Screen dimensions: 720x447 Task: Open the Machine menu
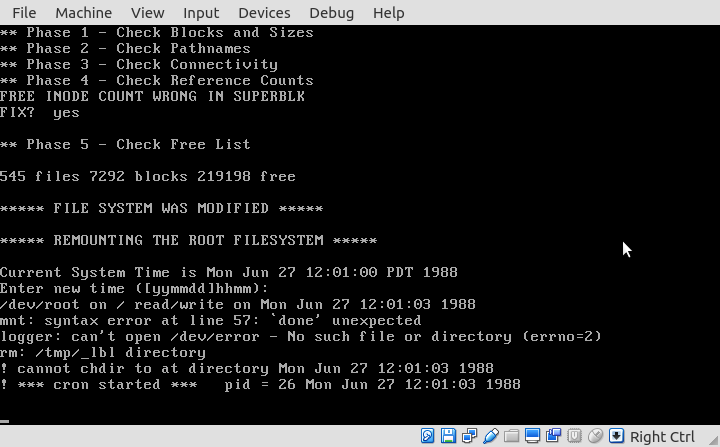[x=84, y=13]
